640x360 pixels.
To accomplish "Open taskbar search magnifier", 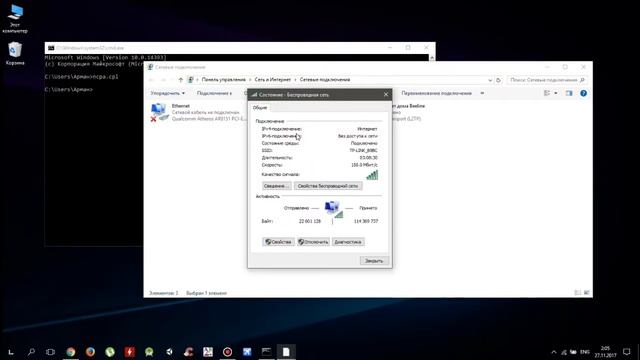I will [31, 351].
